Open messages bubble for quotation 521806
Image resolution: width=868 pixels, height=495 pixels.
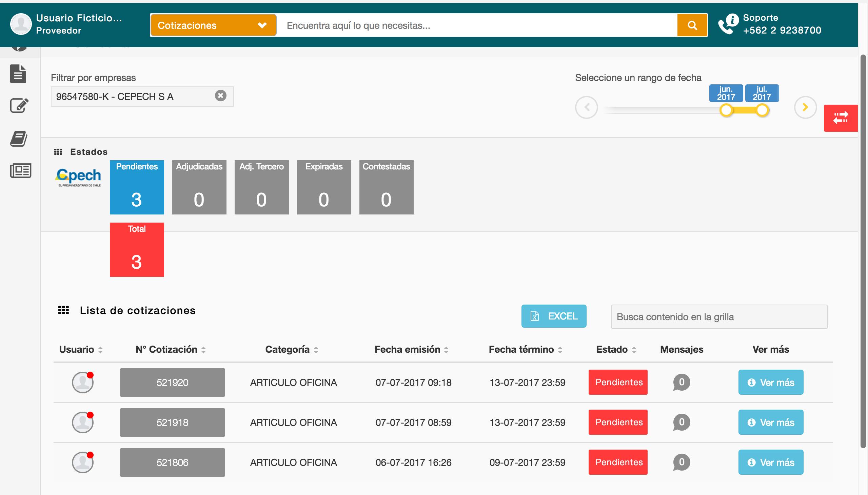pos(681,462)
